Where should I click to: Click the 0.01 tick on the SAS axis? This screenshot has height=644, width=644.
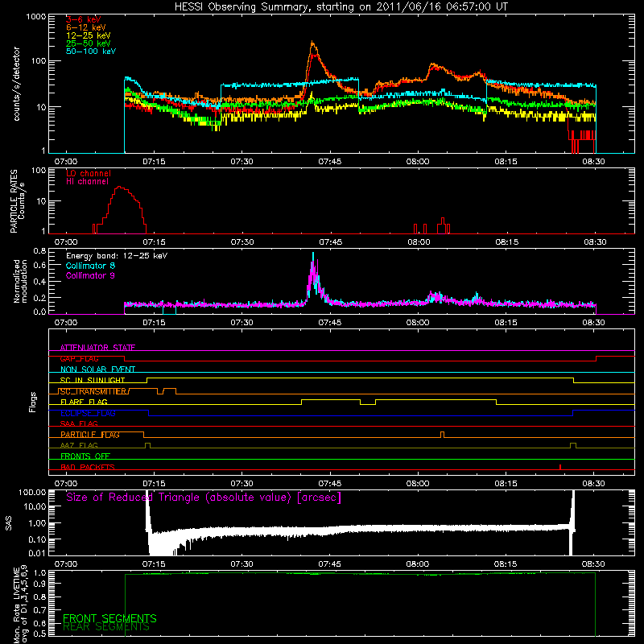click(37, 553)
